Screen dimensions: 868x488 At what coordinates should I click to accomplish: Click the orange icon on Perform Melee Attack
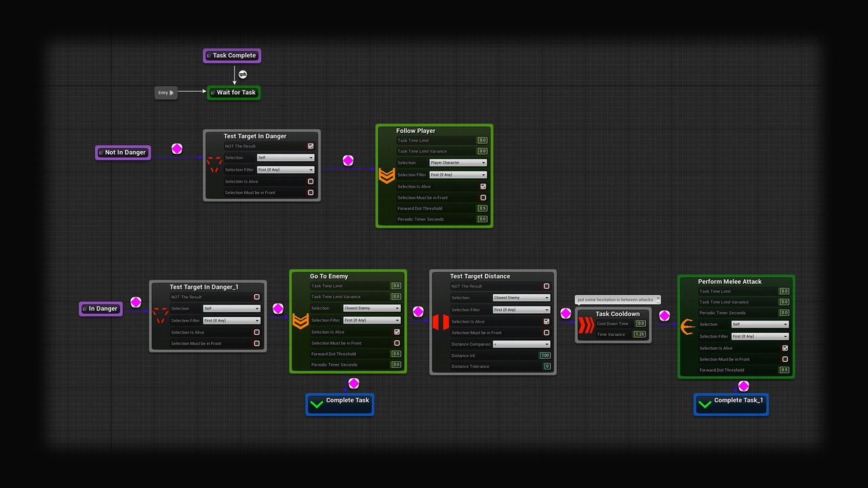click(x=688, y=327)
